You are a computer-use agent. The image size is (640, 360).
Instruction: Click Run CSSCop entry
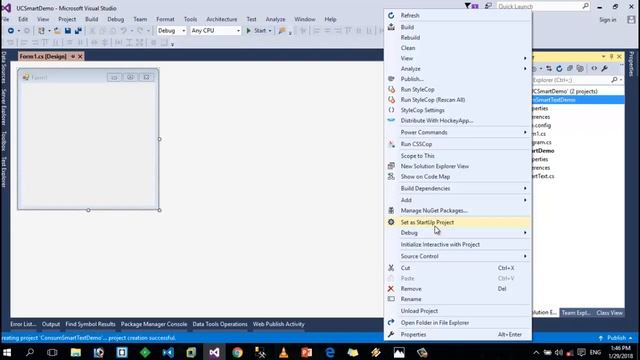458,144
